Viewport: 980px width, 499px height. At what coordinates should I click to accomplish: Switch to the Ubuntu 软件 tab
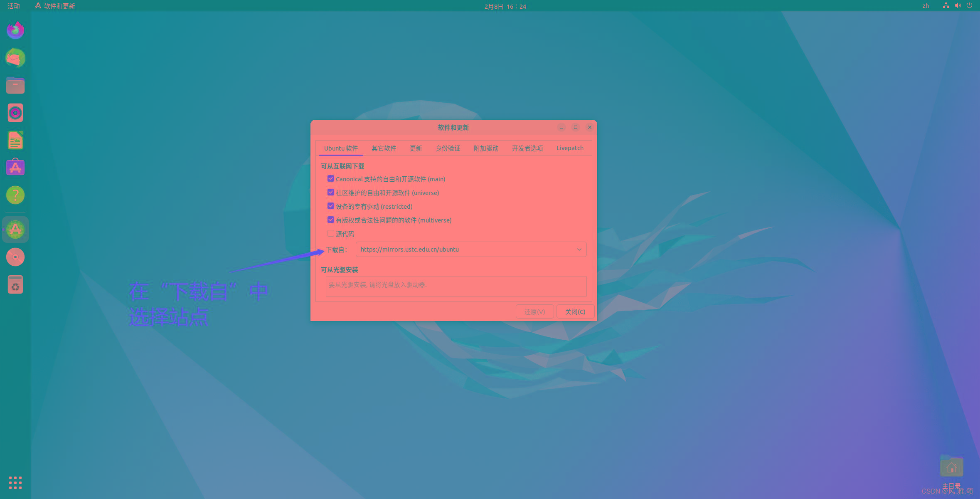(x=341, y=148)
